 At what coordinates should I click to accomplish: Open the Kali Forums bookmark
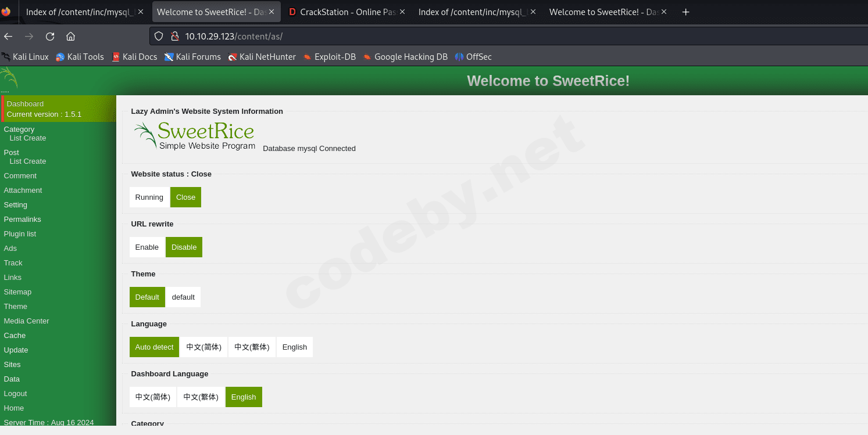pyautogui.click(x=192, y=57)
